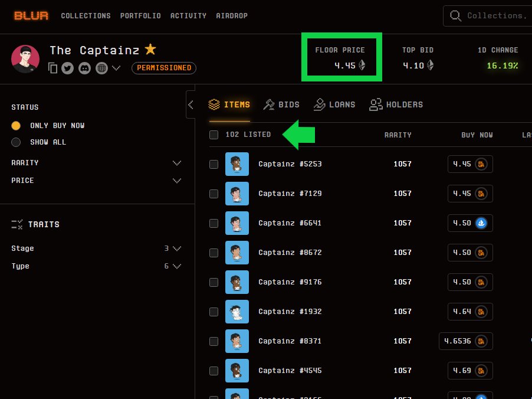Select the Show All radio option
Screen dimensions: 532x399
[16, 142]
